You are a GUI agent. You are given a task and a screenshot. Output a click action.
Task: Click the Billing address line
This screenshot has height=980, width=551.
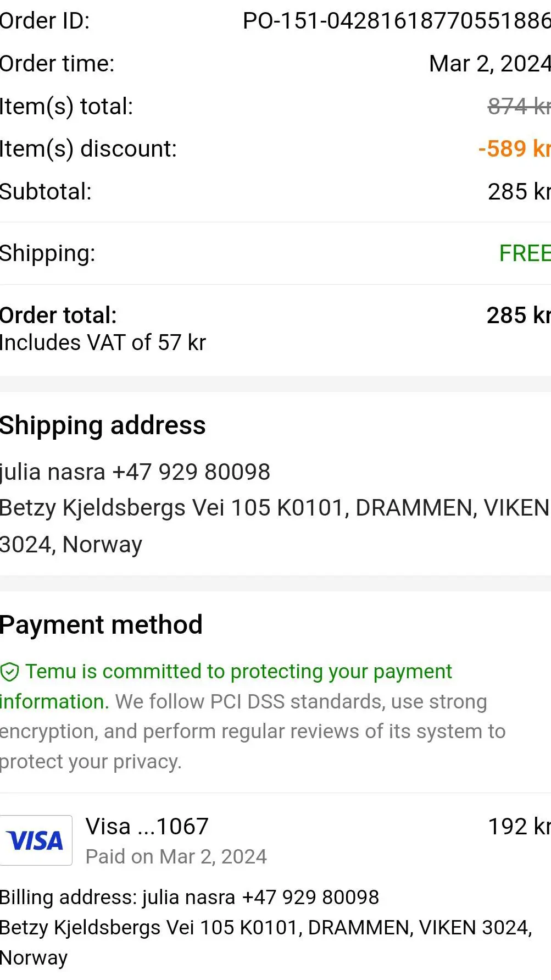[190, 897]
